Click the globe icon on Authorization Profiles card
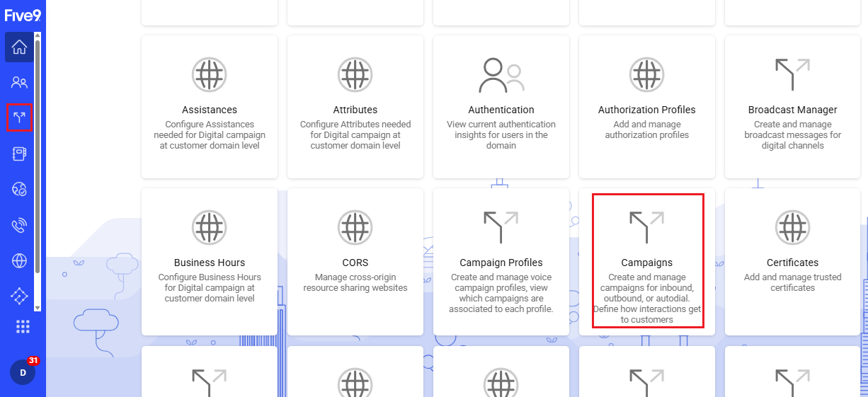The width and height of the screenshot is (868, 397). click(x=646, y=74)
